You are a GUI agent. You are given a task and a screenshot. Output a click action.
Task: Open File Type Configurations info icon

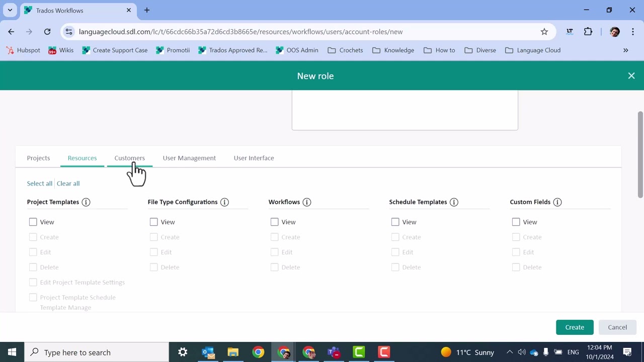point(224,202)
